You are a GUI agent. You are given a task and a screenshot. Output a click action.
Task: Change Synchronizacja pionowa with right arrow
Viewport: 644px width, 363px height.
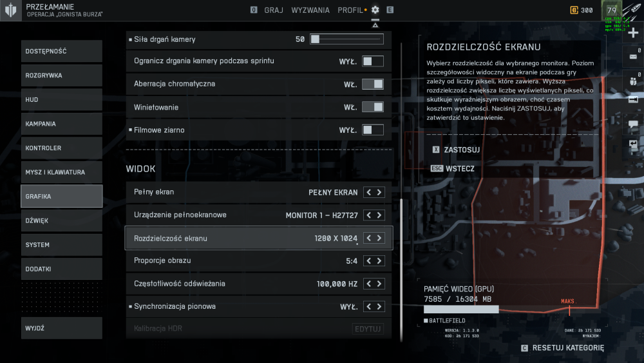pos(379,307)
